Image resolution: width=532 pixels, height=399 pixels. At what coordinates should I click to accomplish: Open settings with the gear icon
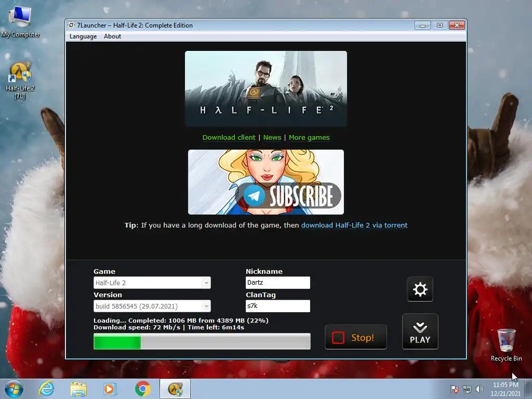[420, 289]
